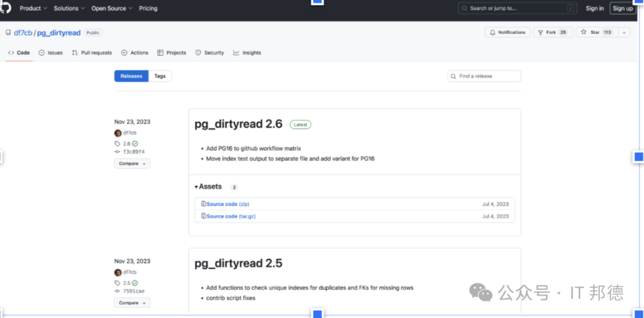Viewport: 644px width, 318px height.
Task: Click the Notifications bell button
Action: coord(507,32)
